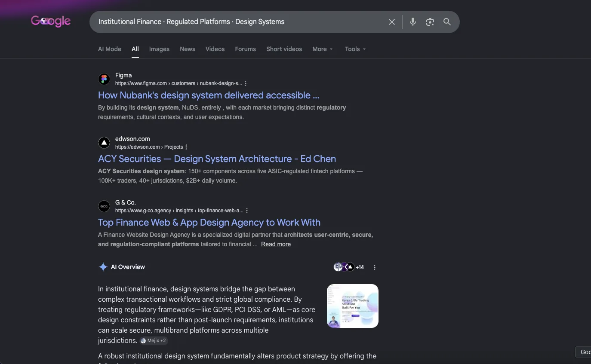Open options menu for G & Co. result
The width and height of the screenshot is (591, 364).
[x=247, y=211]
